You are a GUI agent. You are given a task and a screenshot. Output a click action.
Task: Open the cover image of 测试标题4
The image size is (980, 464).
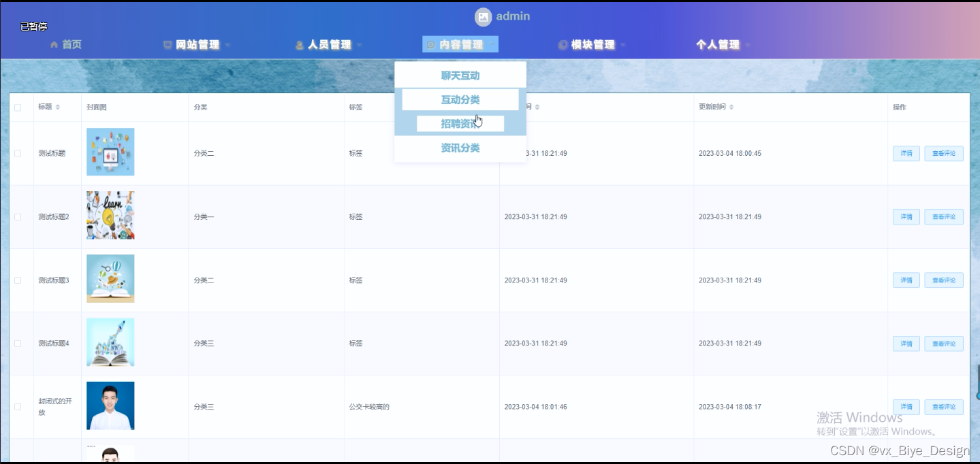[x=110, y=342]
